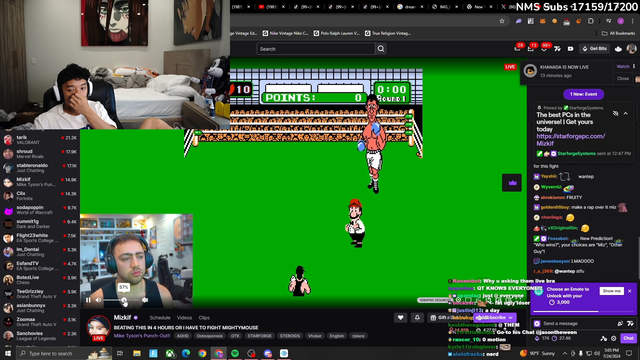Click the Prime loot crown icon in the Twitch header
The image size is (640, 360).
click(x=618, y=49)
